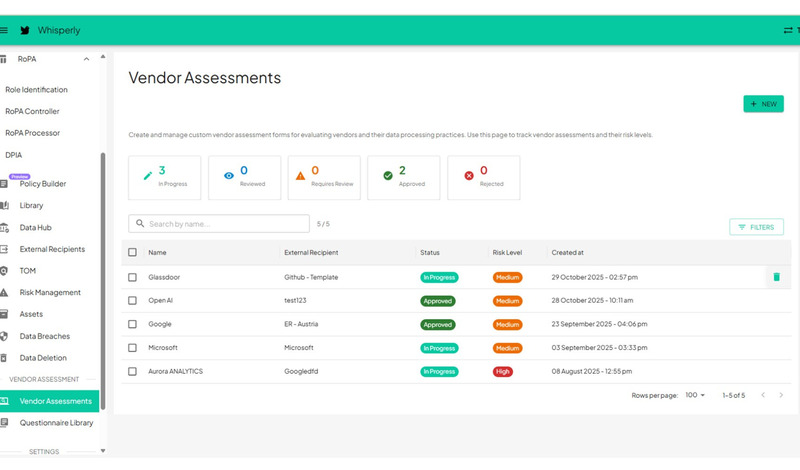The image size is (800, 470).
Task: Click the sidebar scroll down arrow
Action: point(103,451)
